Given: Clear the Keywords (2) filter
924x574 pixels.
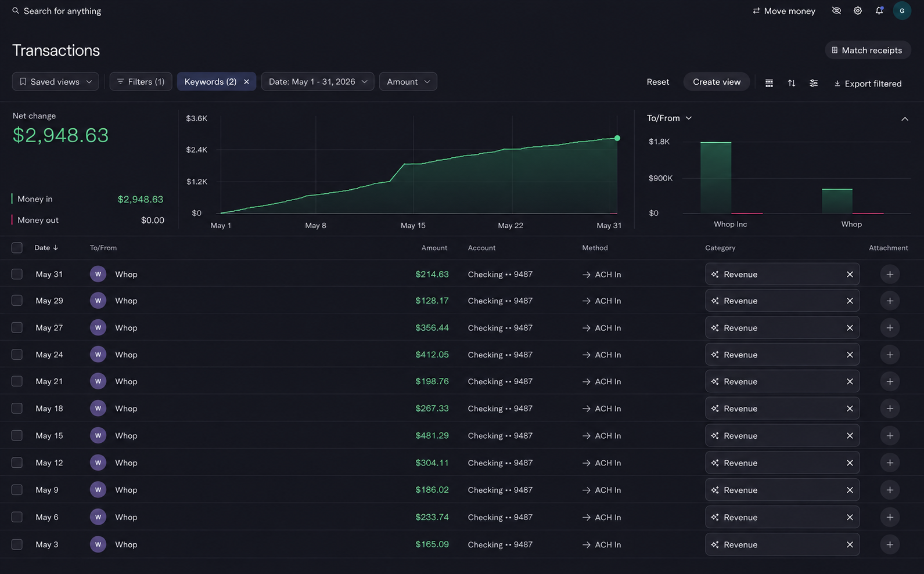Looking at the screenshot, I should 246,82.
